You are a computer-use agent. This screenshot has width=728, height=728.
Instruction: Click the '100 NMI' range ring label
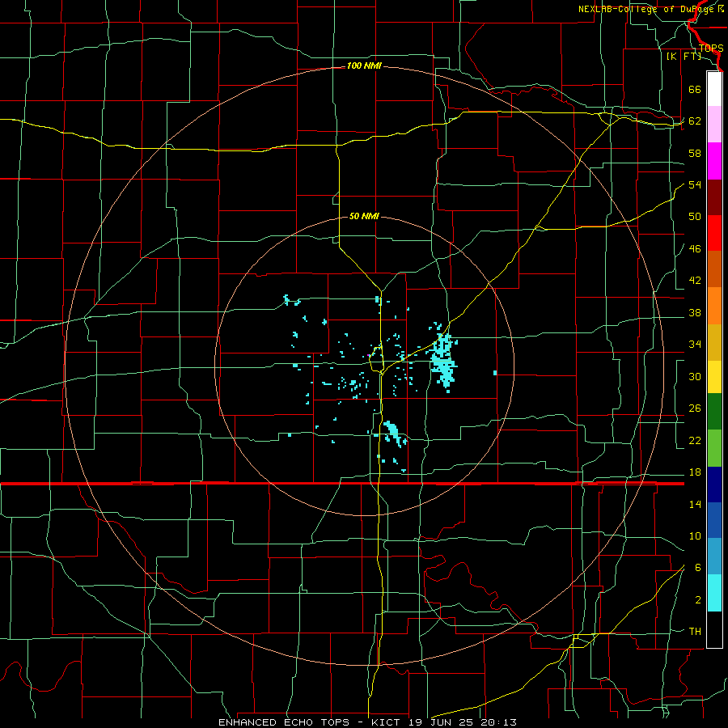[x=364, y=66]
